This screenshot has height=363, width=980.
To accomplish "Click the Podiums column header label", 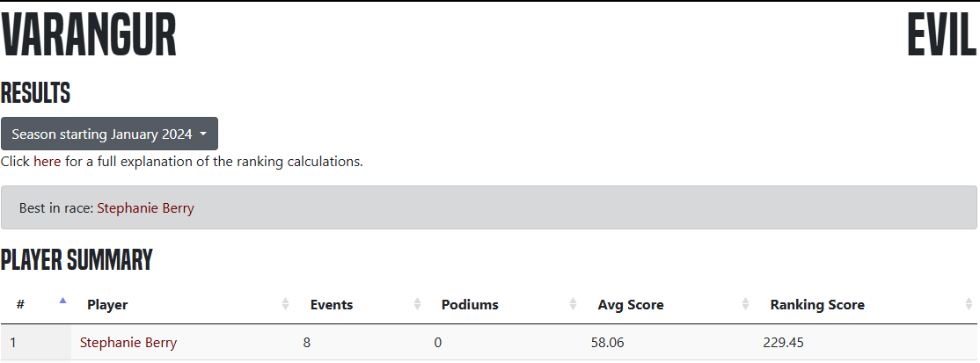I will click(x=470, y=305).
